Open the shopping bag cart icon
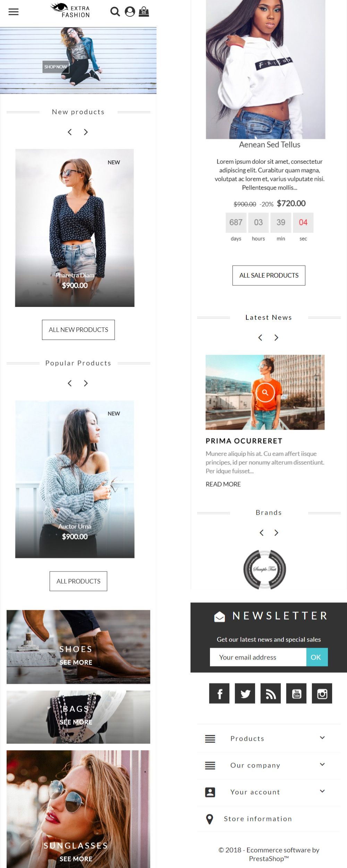This screenshot has height=868, width=347. point(144,12)
